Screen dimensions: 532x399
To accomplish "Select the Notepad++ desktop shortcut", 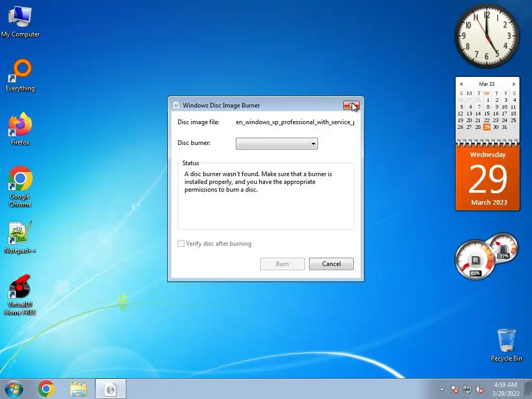I will click(x=20, y=237).
